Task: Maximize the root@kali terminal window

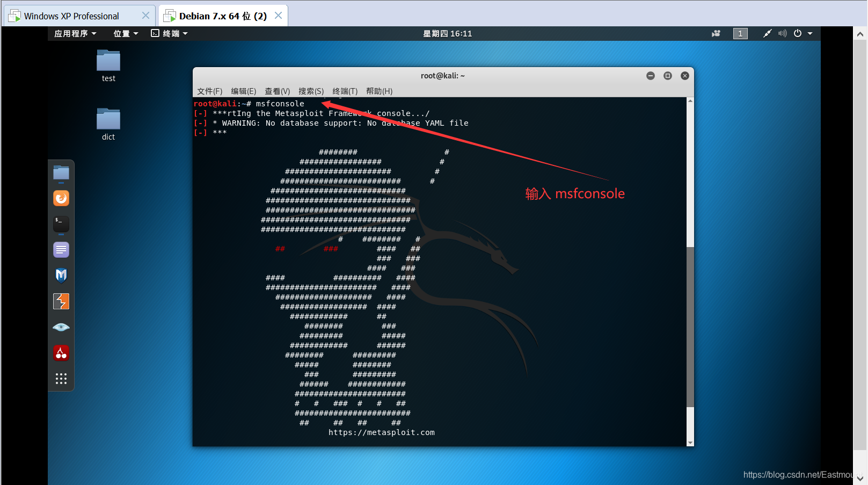Action: tap(668, 76)
